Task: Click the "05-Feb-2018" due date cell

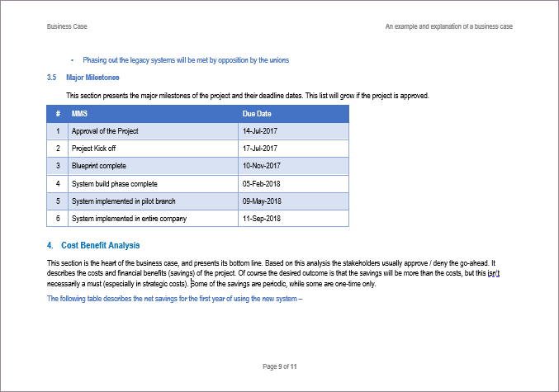Action: 263,183
